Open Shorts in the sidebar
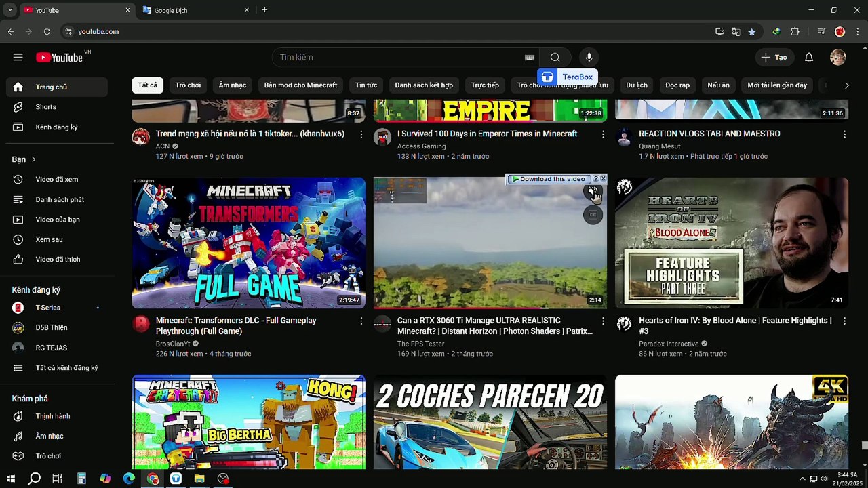The height and width of the screenshot is (488, 868). (57, 107)
